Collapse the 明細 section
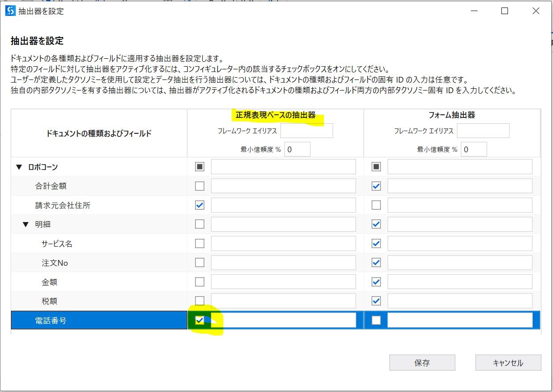553x392 pixels. 25,224
